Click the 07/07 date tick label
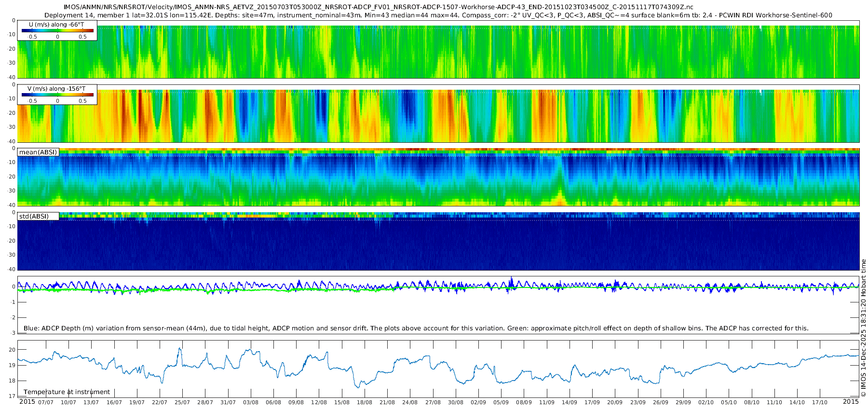Viewport: 868px width, 410px height. [x=46, y=402]
